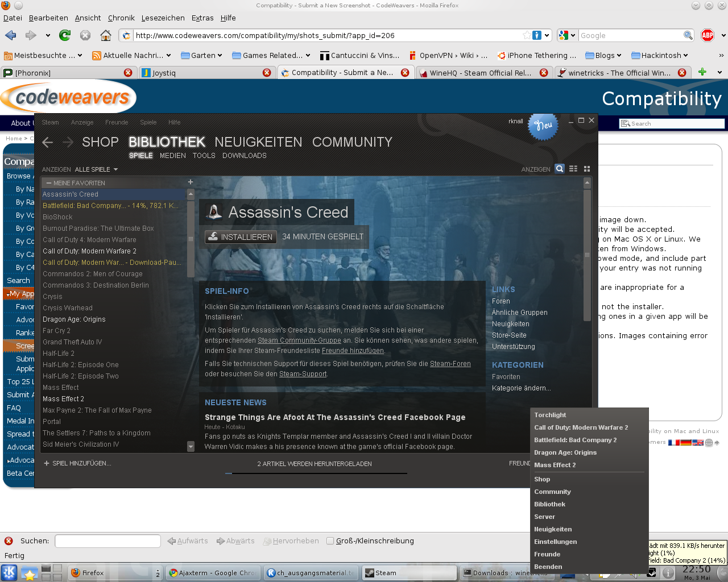Switch Steam library to detail list view
Screen dimensions: 728x582
(573, 168)
